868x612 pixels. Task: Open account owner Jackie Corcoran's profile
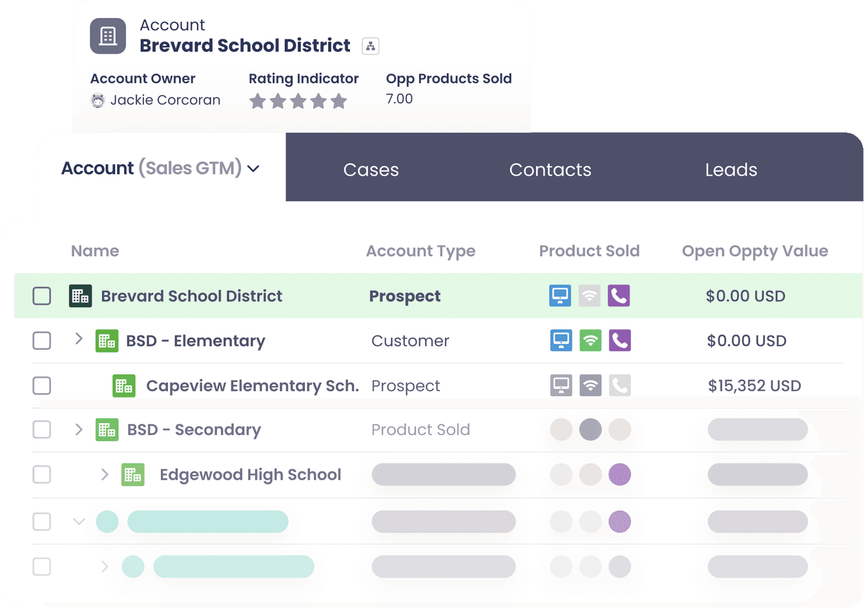pos(165,100)
